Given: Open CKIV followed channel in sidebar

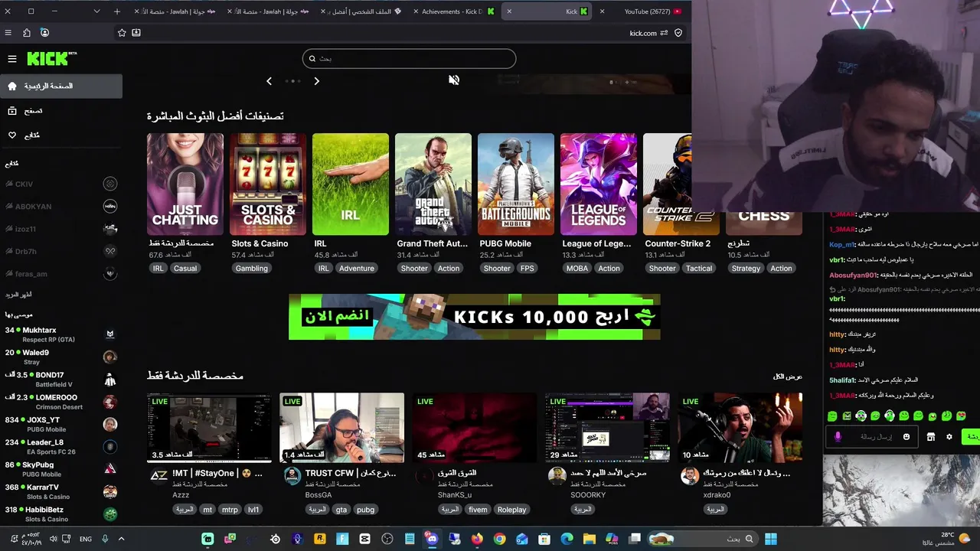Looking at the screenshot, I should [61, 184].
